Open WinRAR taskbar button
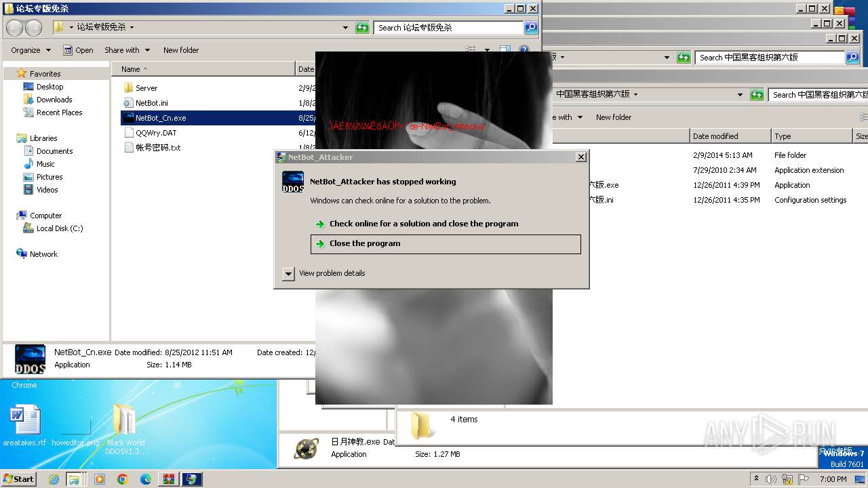The image size is (868, 488). point(168,479)
